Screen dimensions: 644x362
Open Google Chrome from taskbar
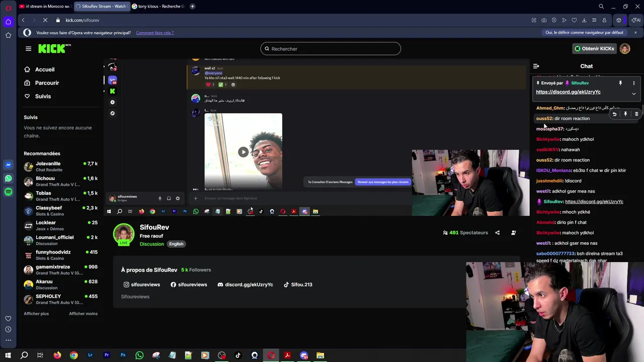(73, 355)
